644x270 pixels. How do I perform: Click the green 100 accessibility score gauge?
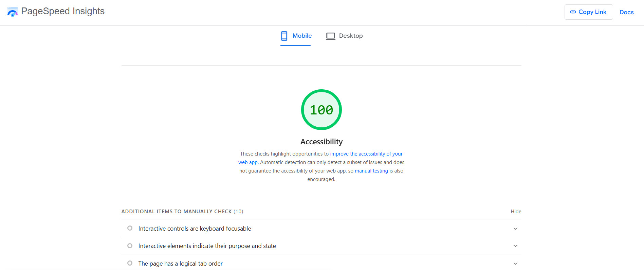[x=321, y=110]
